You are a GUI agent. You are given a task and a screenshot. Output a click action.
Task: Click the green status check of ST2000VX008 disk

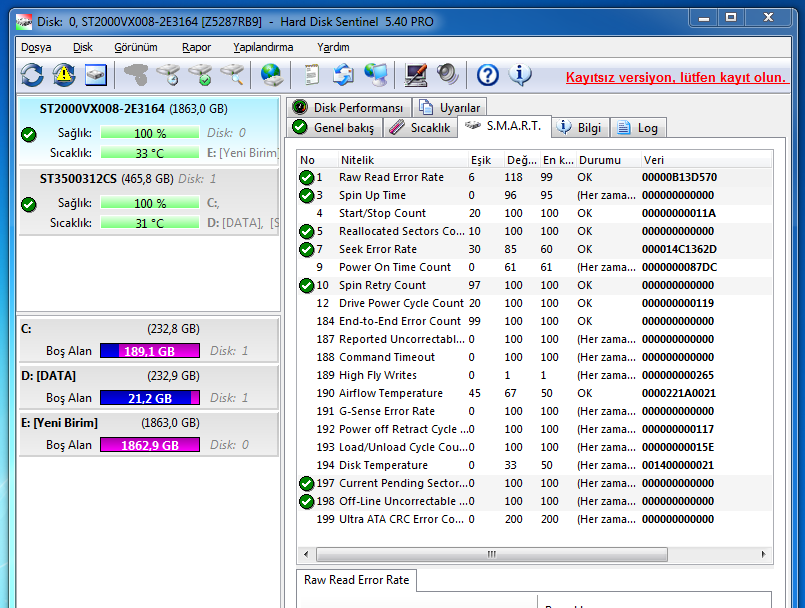29,135
